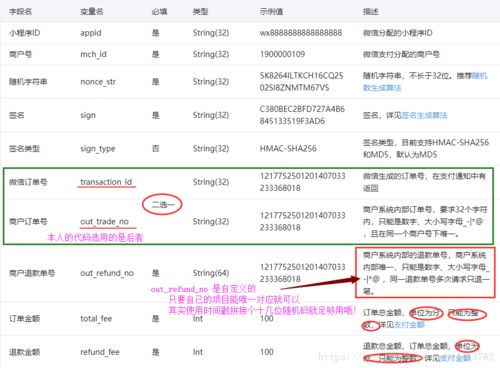Select the total_fee variable name
500x368 pixels.
(96, 319)
